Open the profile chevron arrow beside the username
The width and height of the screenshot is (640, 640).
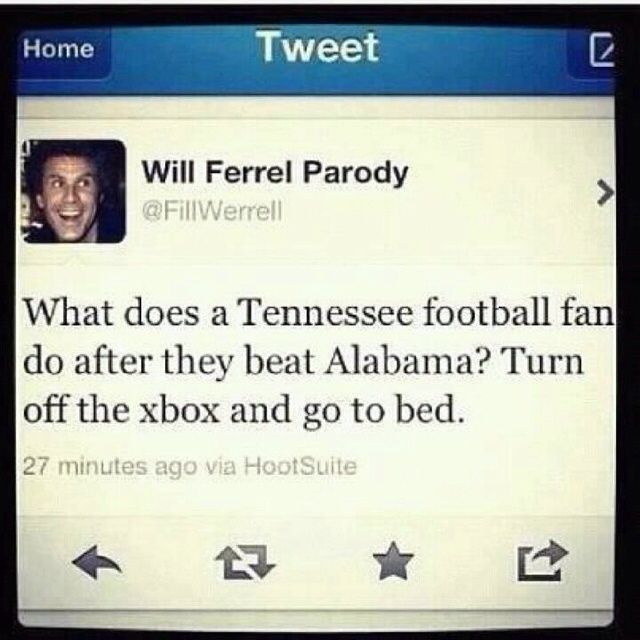(604, 193)
